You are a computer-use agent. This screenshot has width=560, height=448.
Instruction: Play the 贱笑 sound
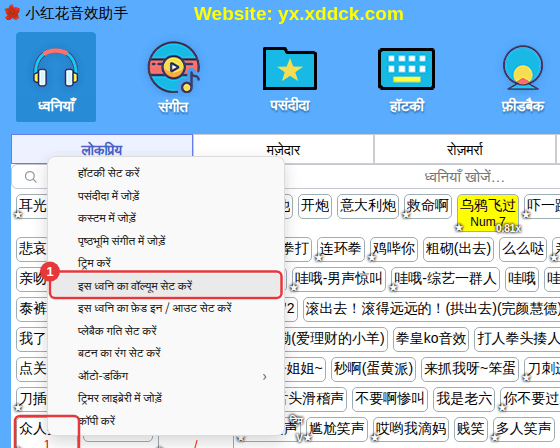click(471, 429)
